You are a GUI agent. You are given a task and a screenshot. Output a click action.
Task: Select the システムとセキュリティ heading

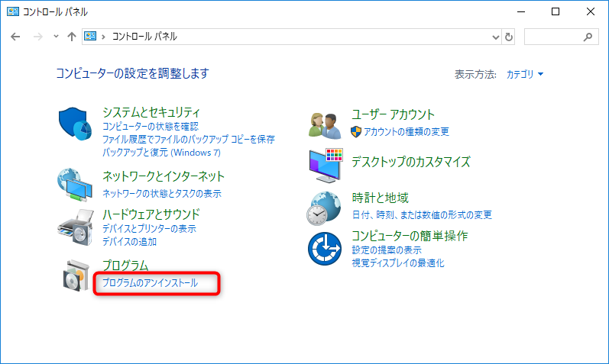pos(151,114)
